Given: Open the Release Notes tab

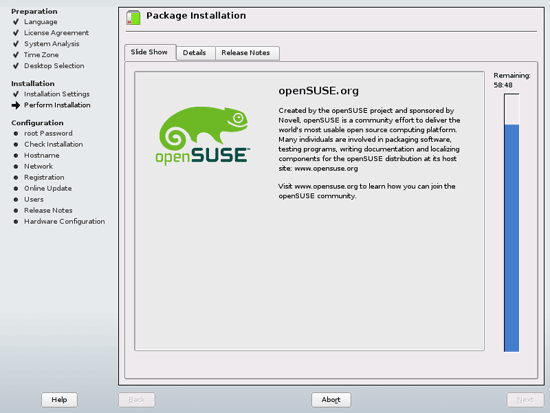Looking at the screenshot, I should tap(246, 53).
